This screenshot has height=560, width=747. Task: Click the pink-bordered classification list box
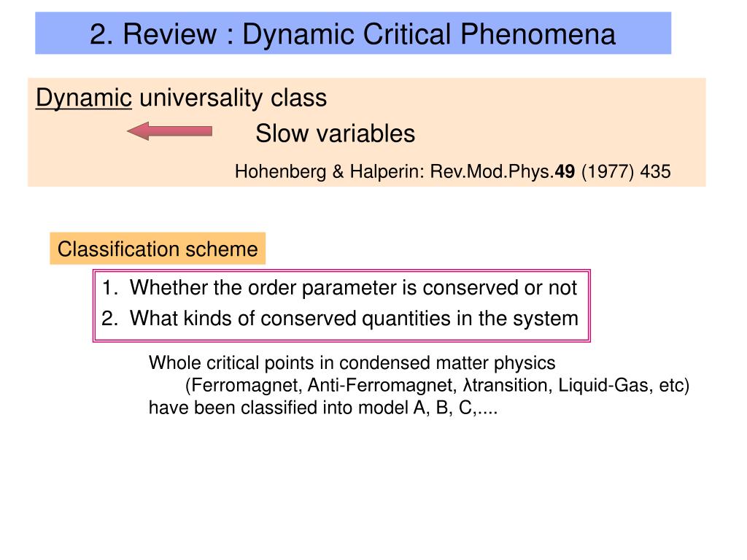point(341,306)
